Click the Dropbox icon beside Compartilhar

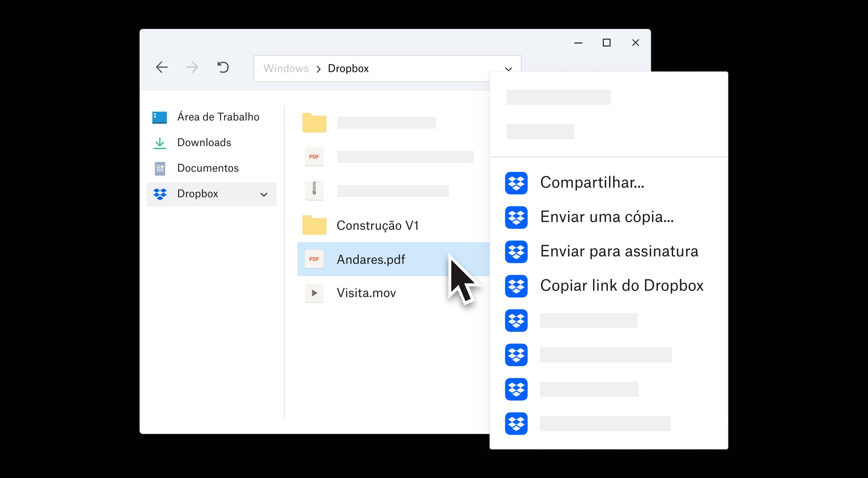(x=516, y=183)
